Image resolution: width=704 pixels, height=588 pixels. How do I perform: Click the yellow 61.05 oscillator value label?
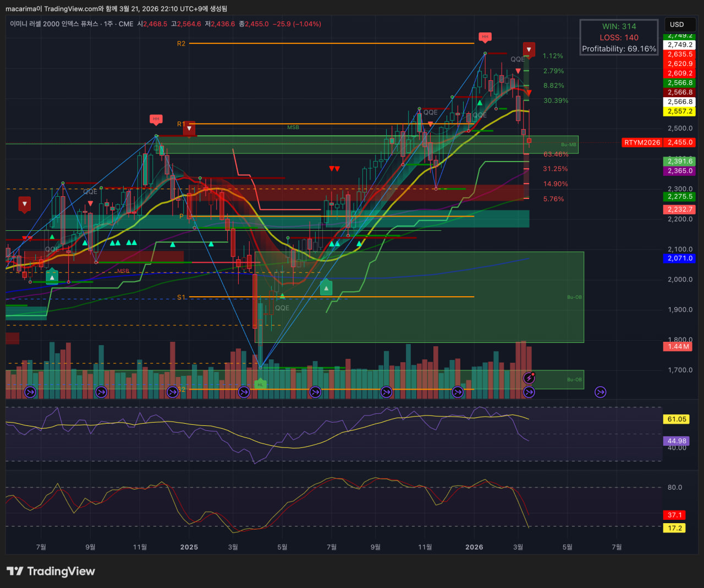pos(676,419)
